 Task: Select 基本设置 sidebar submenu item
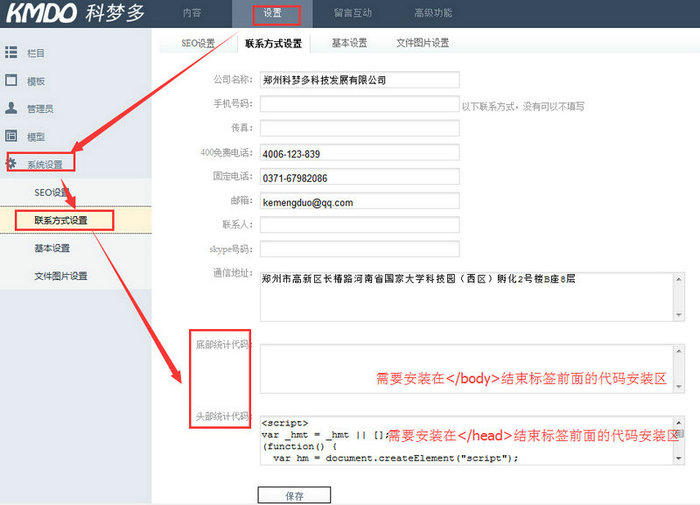click(52, 248)
